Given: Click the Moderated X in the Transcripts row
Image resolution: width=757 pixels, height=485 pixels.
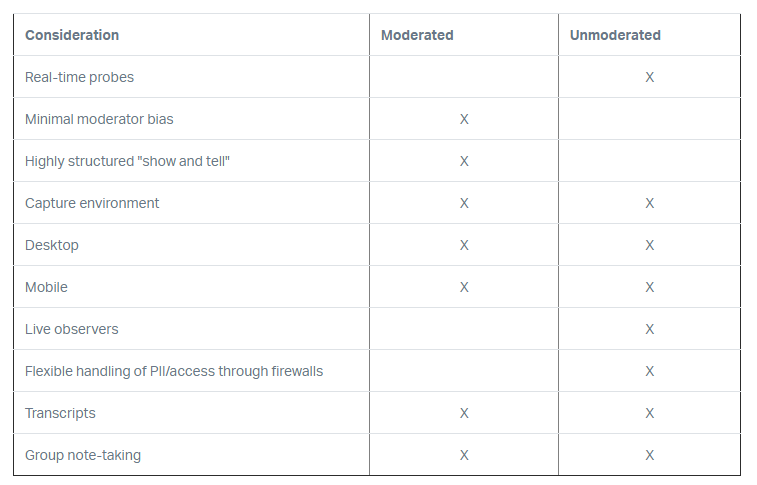Looking at the screenshot, I should (464, 413).
